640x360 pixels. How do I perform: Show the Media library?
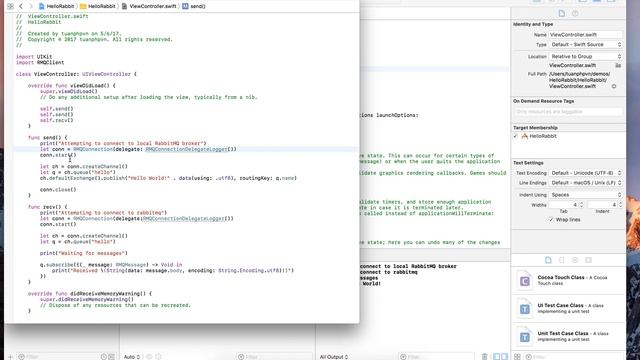(x=589, y=260)
